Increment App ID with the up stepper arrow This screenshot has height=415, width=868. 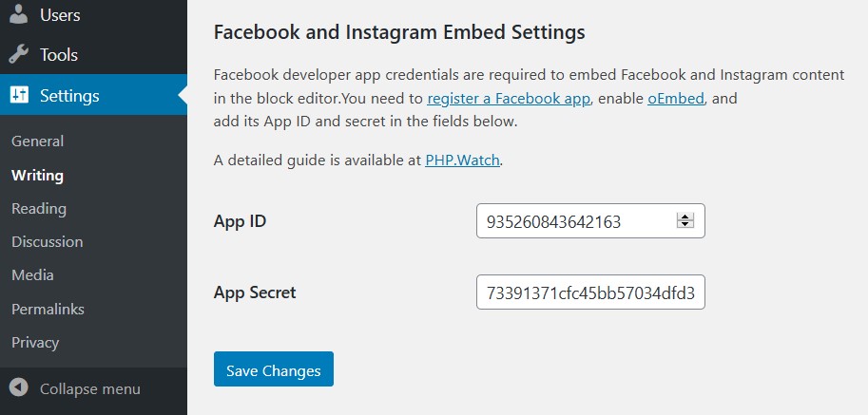tap(685, 217)
